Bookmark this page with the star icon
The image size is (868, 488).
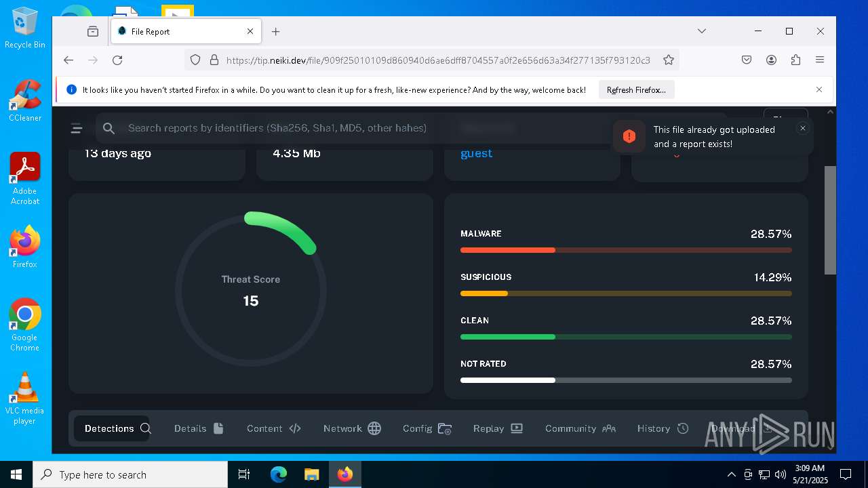669,60
